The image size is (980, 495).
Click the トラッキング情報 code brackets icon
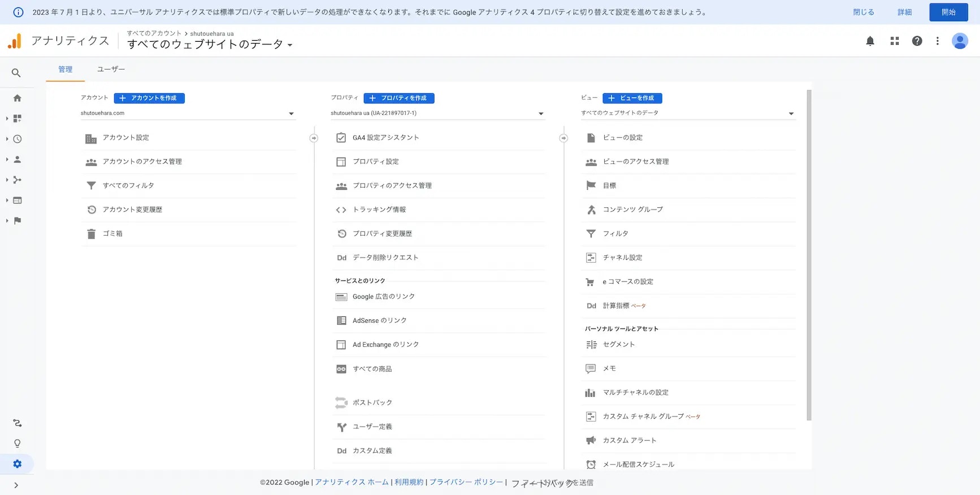point(341,210)
